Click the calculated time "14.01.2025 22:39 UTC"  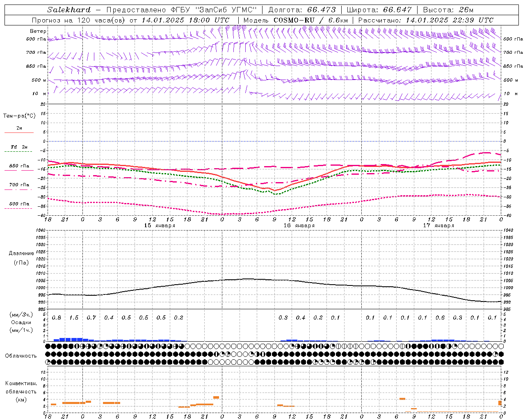pos(450,20)
